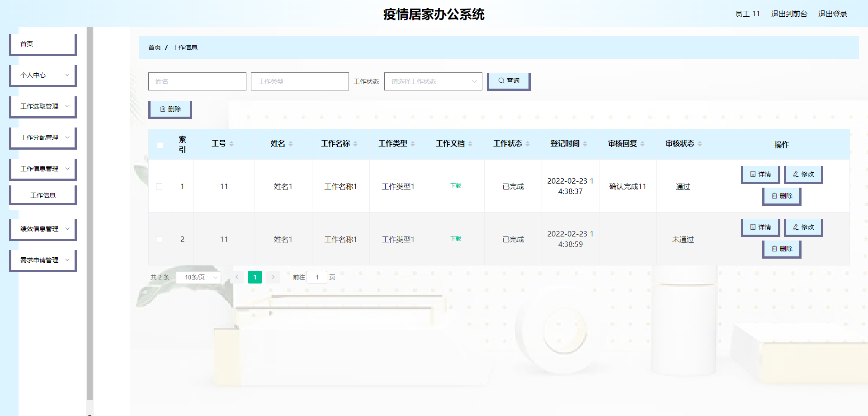Image resolution: width=868 pixels, height=416 pixels.
Task: Click the 2022-02-23 14:38:59 timestamp cell
Action: click(570, 239)
